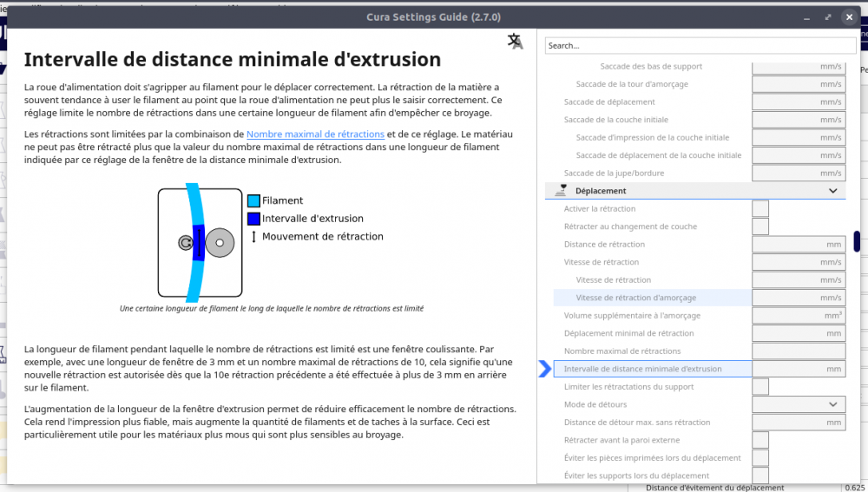
Task: Select Volume supplémentaire à l'amorçage setting
Action: pos(632,316)
